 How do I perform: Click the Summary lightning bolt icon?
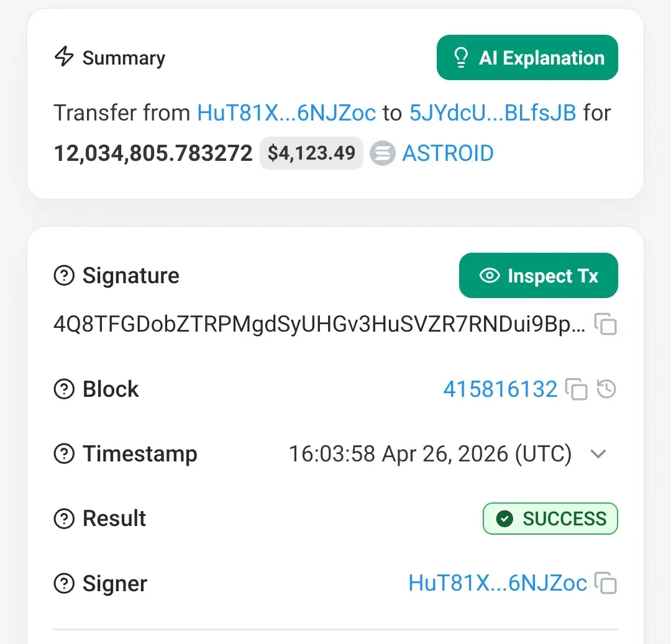(64, 56)
